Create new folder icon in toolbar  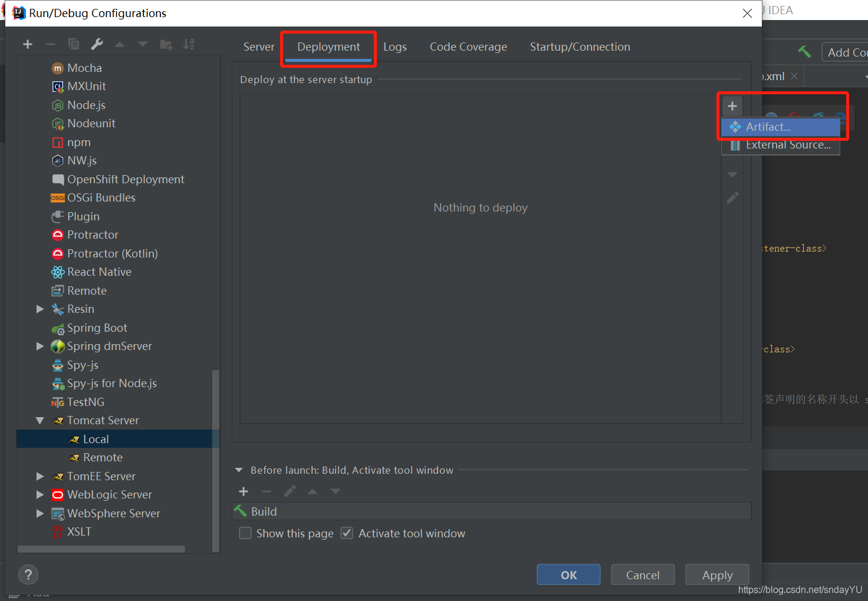click(x=166, y=44)
